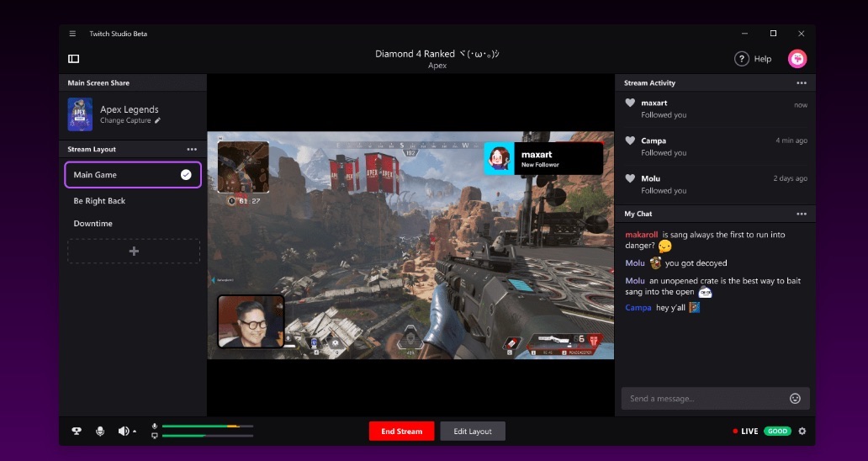Click small mic icon beside level meter

tap(155, 427)
